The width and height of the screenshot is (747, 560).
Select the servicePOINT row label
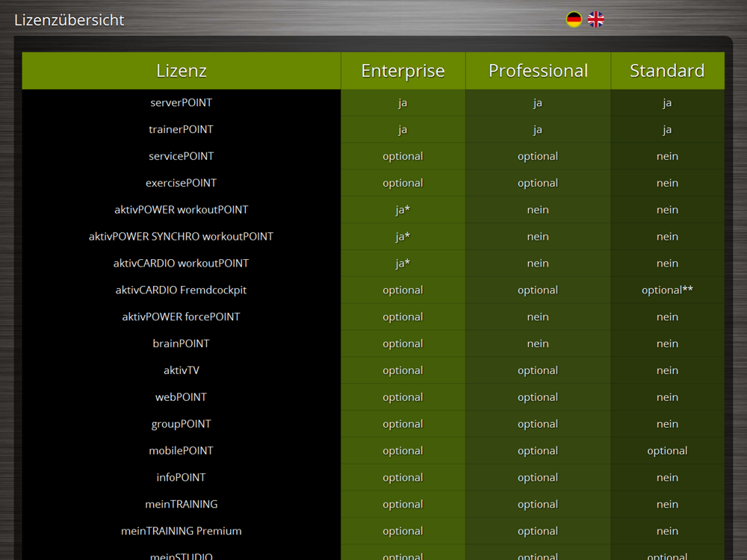coord(181,156)
